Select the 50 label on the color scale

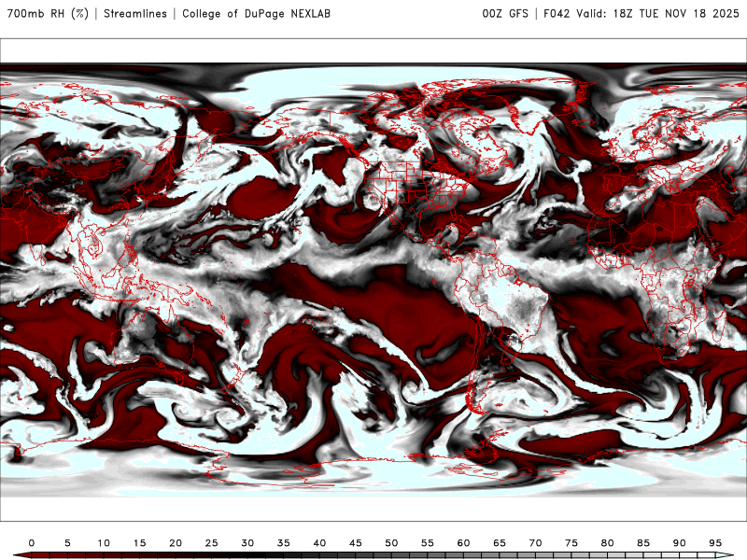[391, 543]
